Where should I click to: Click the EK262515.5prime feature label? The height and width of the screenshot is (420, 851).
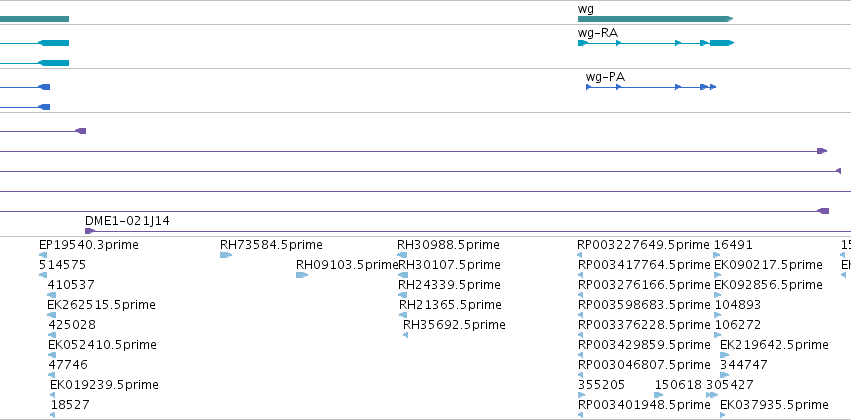(101, 305)
